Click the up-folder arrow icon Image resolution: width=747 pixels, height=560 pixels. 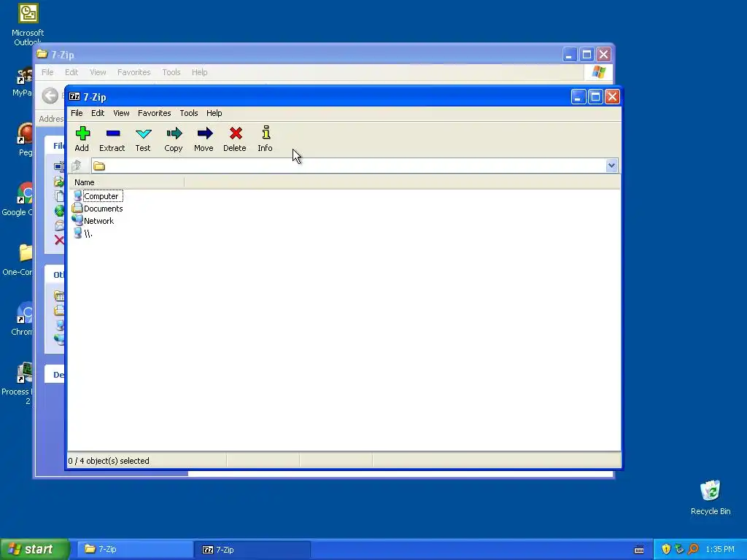[77, 166]
